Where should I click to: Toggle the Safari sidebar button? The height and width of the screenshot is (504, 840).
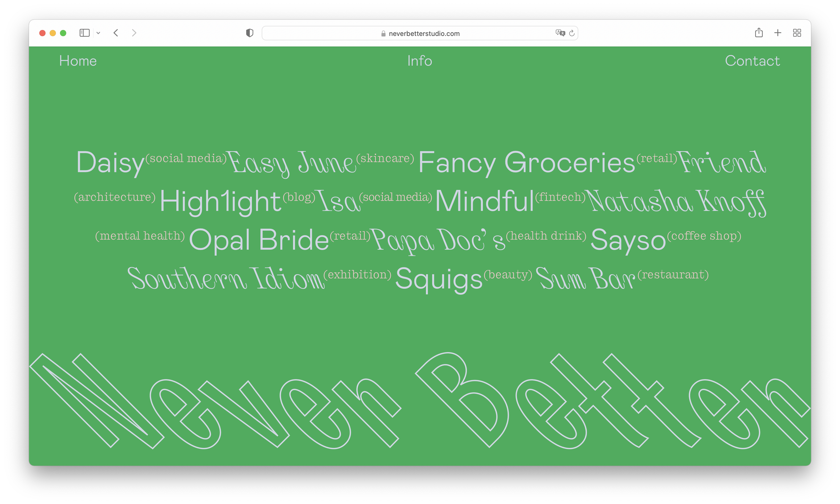click(x=84, y=33)
